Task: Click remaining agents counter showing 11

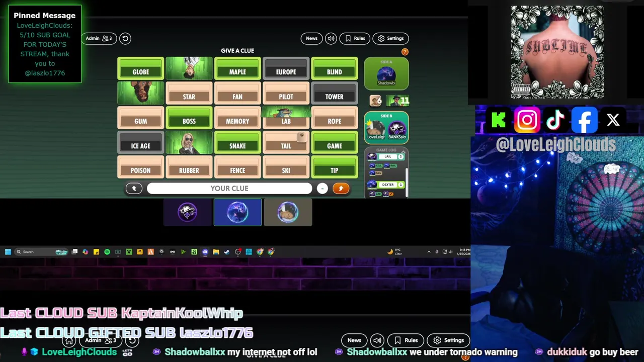Action: click(398, 101)
